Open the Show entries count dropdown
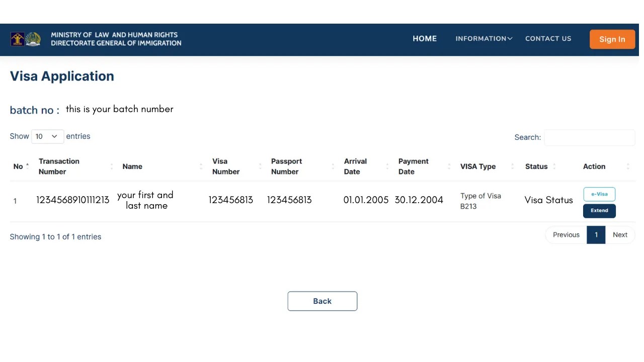The height and width of the screenshot is (362, 644). (x=47, y=136)
